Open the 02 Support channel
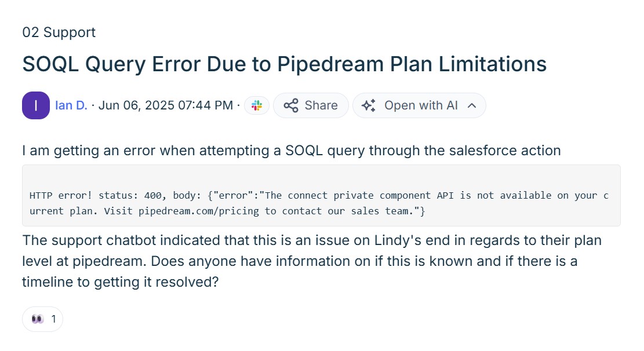Screen dimensions: 644x351 (59, 32)
